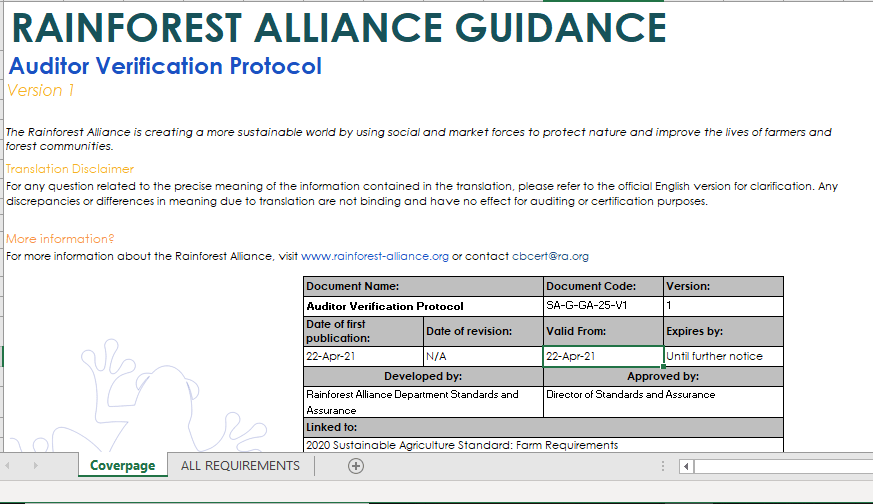Viewport: 873px width, 504px height.
Task: Add a new sheet with plus icon
Action: point(356,466)
